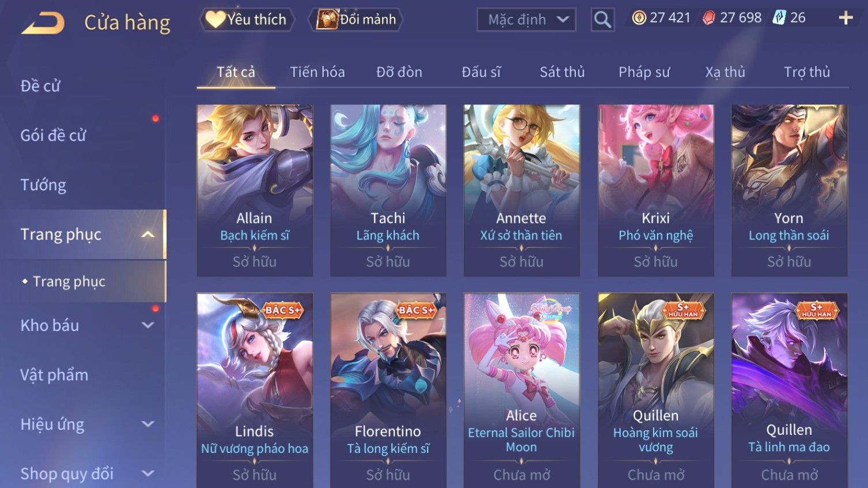Switch to the Sát thủ tab
The height and width of the screenshot is (488, 868).
[x=562, y=72]
